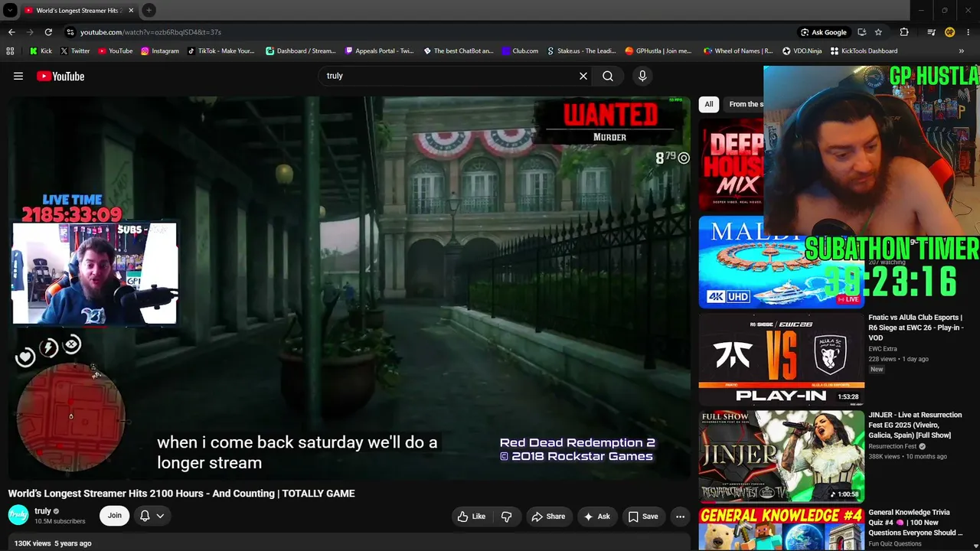Open the truly channel name
Viewport: 980px width, 551px height.
click(43, 510)
